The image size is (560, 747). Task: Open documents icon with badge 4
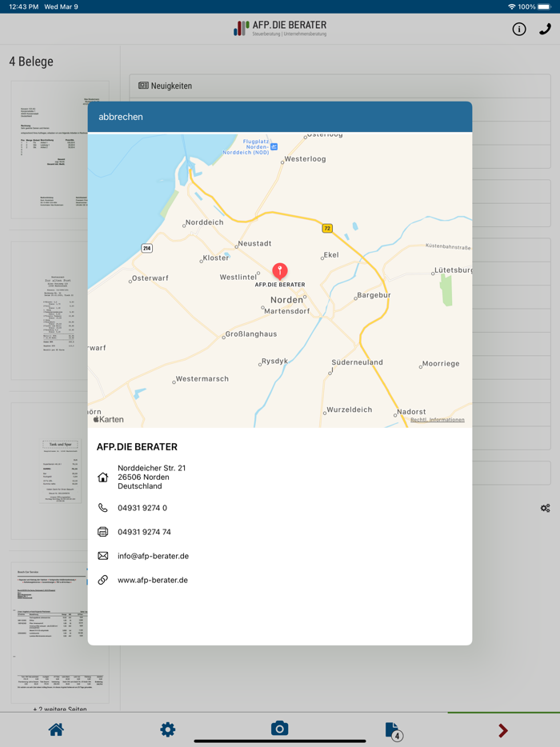[394, 730]
